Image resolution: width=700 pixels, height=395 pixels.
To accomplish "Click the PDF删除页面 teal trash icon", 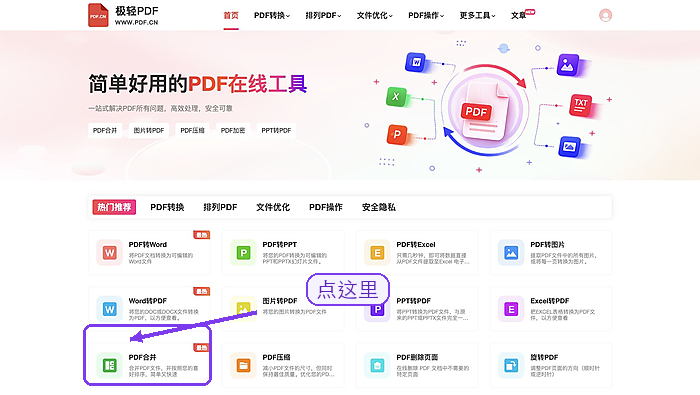I will (x=377, y=365).
